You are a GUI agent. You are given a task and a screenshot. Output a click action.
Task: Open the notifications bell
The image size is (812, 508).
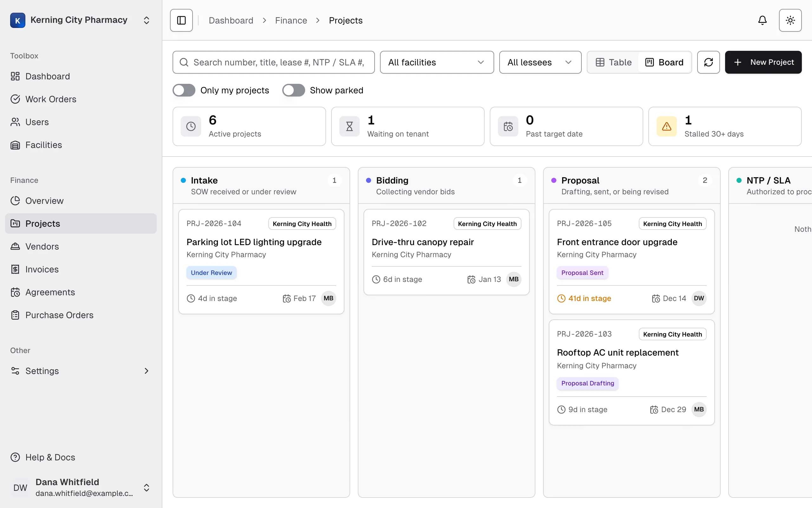point(762,20)
